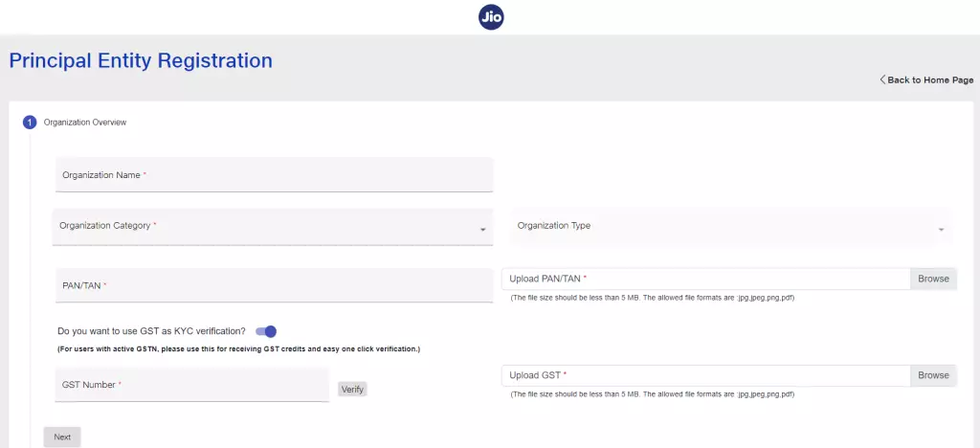
Task: Click the Upload PAN/TAN file field
Action: 704,279
